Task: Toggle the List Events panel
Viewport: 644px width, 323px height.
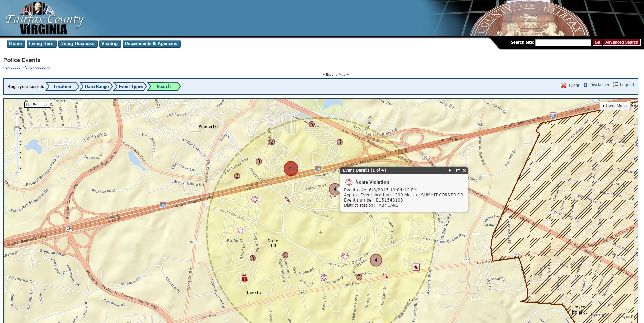Action: (x=37, y=104)
